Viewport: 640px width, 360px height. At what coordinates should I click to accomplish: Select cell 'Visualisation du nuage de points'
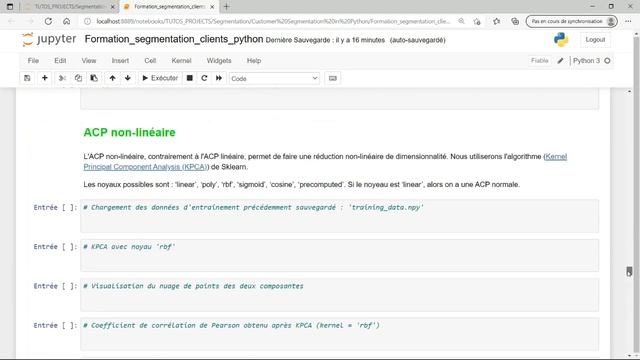click(339, 295)
